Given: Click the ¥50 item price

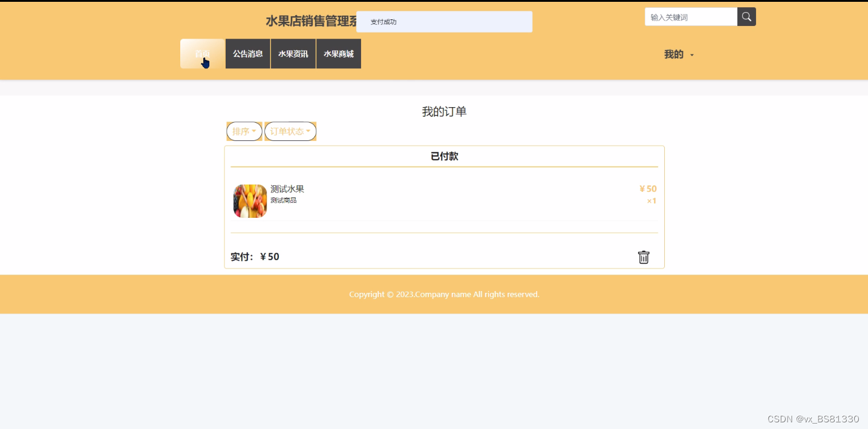Looking at the screenshot, I should (x=648, y=189).
